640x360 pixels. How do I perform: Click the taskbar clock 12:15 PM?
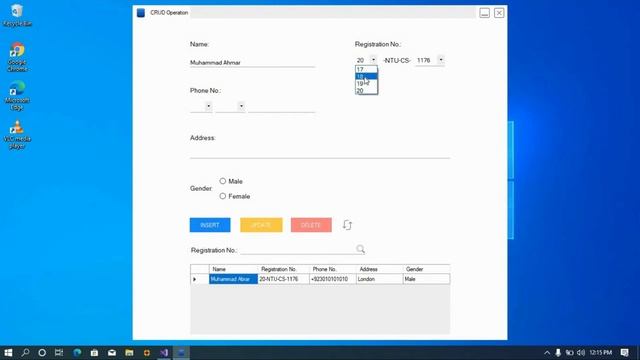[600, 353]
